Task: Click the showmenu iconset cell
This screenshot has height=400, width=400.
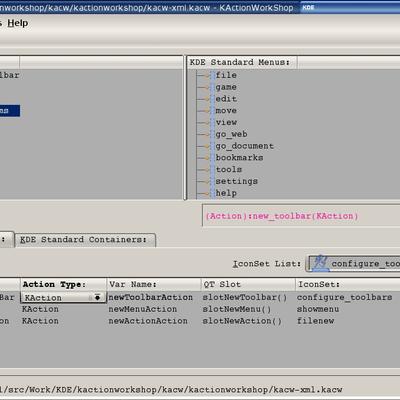Action: tap(318, 309)
